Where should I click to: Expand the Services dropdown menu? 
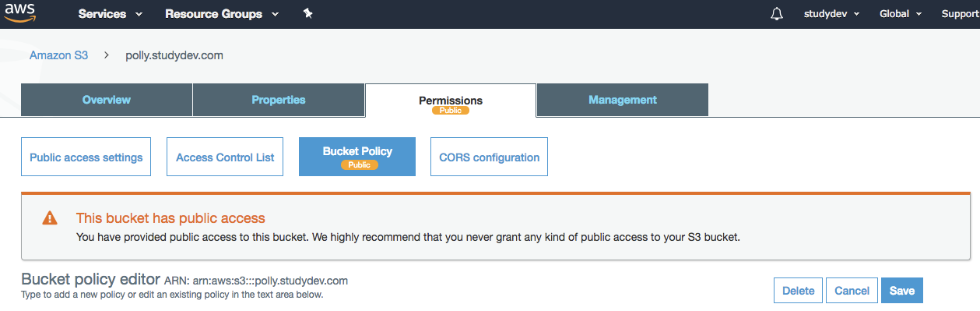click(x=111, y=14)
